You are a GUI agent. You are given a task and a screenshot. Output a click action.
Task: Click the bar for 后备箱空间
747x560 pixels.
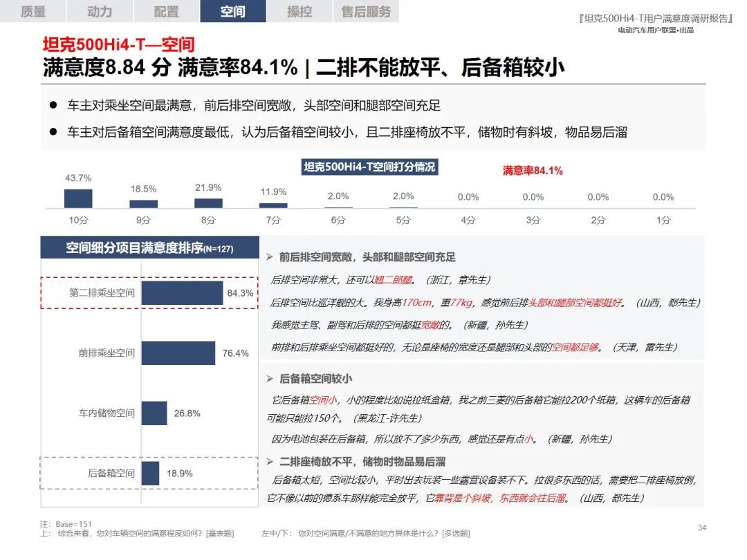tap(151, 474)
